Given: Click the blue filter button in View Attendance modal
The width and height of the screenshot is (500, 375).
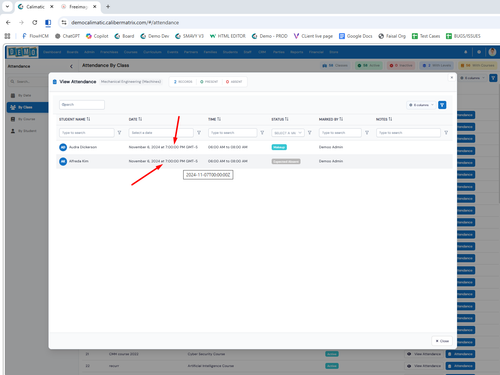Looking at the screenshot, I should pyautogui.click(x=442, y=105).
